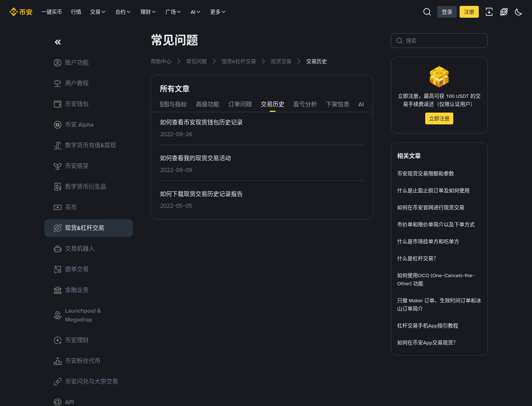Click the 币安 Alpha icon
532x406 pixels.
click(58, 125)
